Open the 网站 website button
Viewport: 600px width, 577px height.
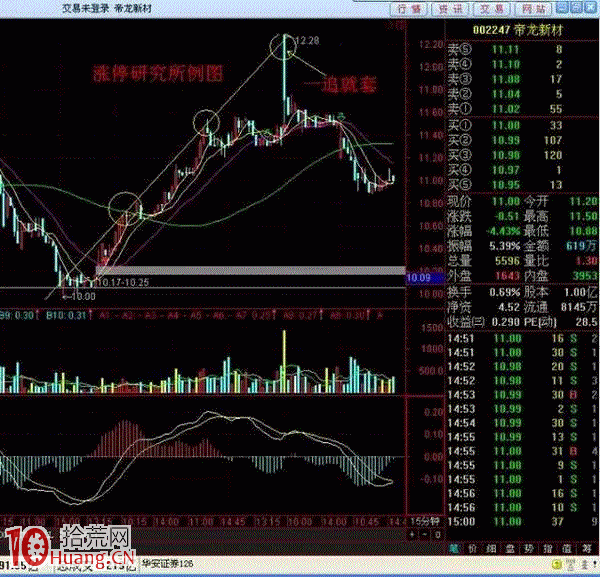click(x=533, y=9)
